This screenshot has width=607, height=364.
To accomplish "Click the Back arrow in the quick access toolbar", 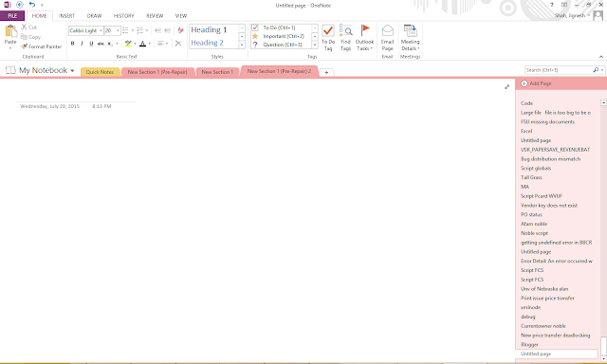I will click(20, 5).
